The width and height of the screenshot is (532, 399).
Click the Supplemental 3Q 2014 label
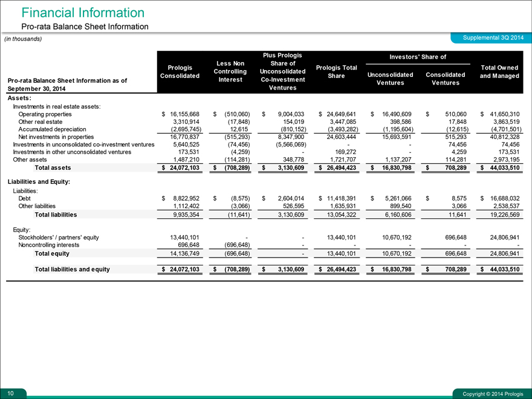pyautogui.click(x=487, y=38)
